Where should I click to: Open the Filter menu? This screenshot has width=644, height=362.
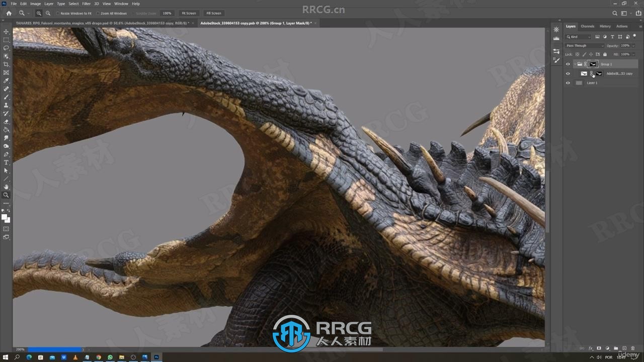pos(87,4)
